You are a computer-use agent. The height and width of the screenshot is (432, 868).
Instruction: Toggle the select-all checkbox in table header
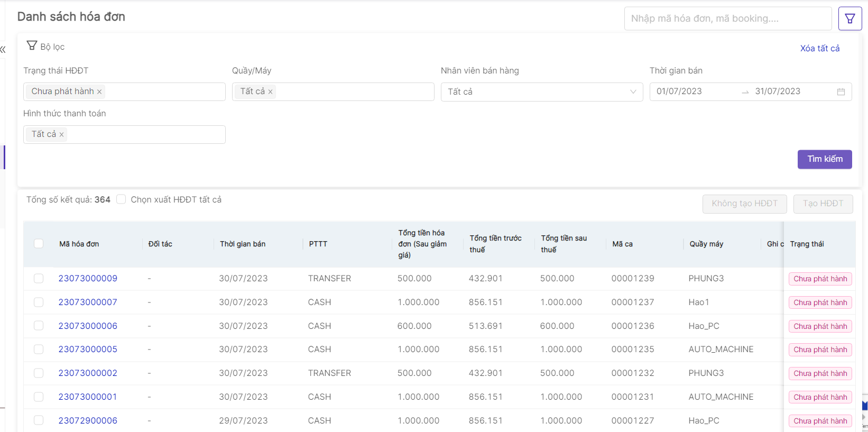coord(39,244)
